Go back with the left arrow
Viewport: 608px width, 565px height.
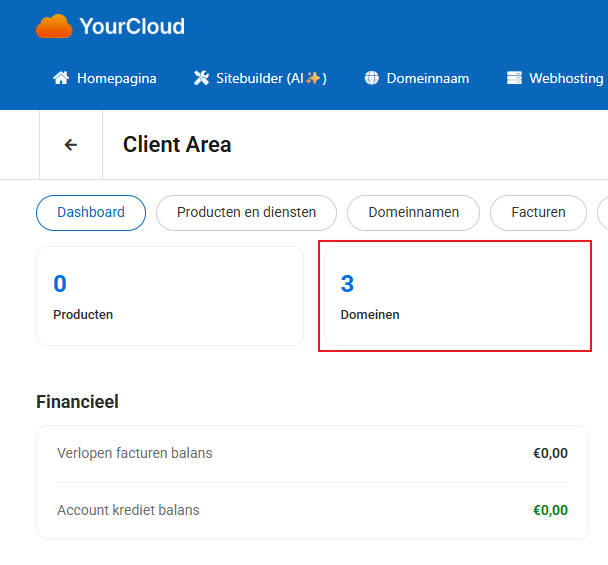pos(71,145)
